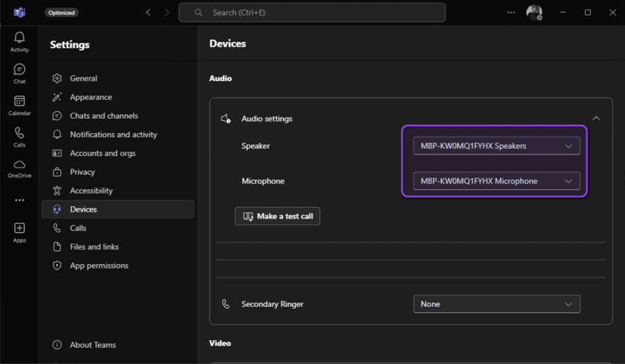Open your profile avatar menu

(x=534, y=12)
